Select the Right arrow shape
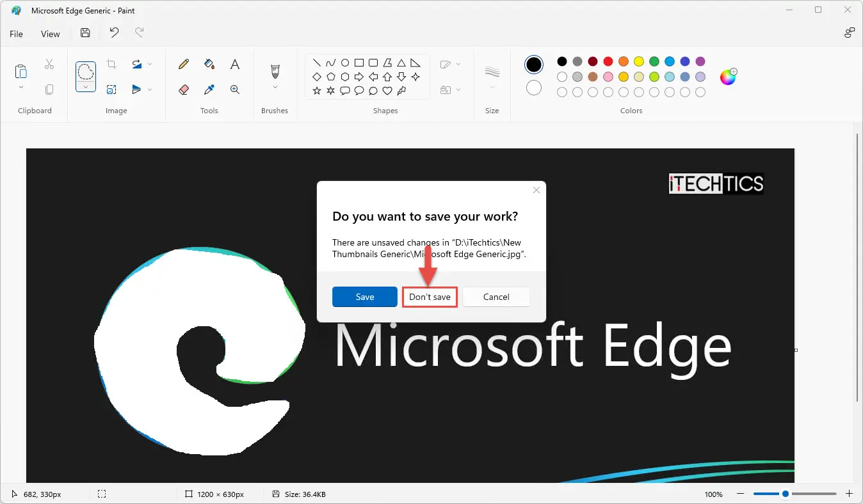Screen dimensions: 863x504 [x=359, y=77]
